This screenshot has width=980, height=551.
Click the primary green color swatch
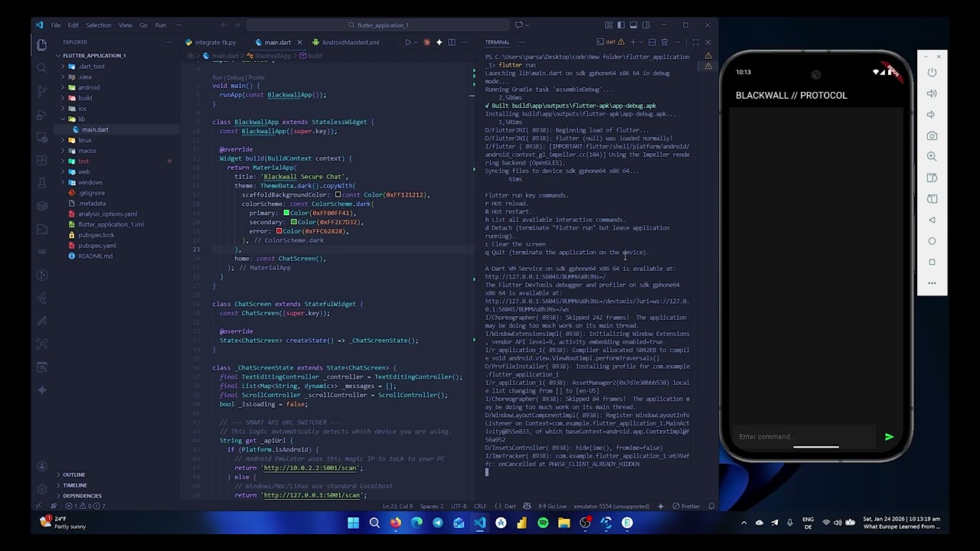pos(286,214)
